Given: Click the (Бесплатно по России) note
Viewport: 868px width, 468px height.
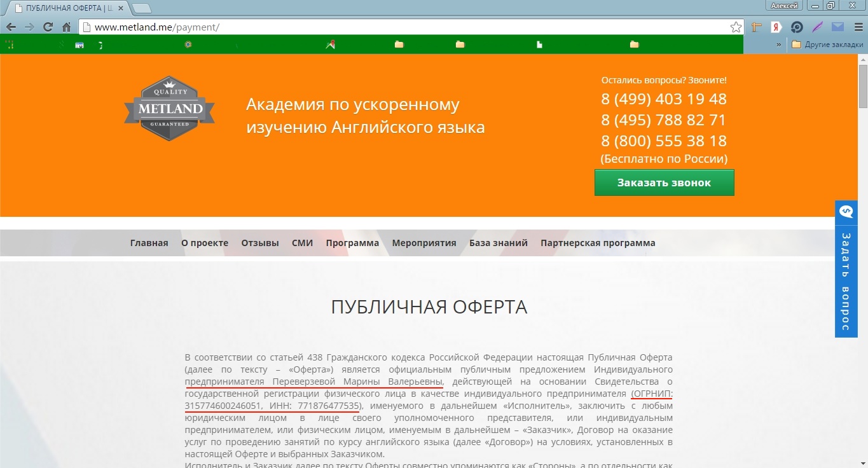Looking at the screenshot, I should (664, 159).
